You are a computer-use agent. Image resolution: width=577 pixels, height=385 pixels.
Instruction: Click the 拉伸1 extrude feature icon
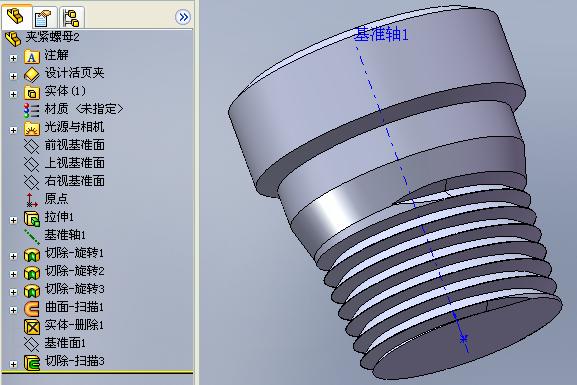tap(32, 218)
